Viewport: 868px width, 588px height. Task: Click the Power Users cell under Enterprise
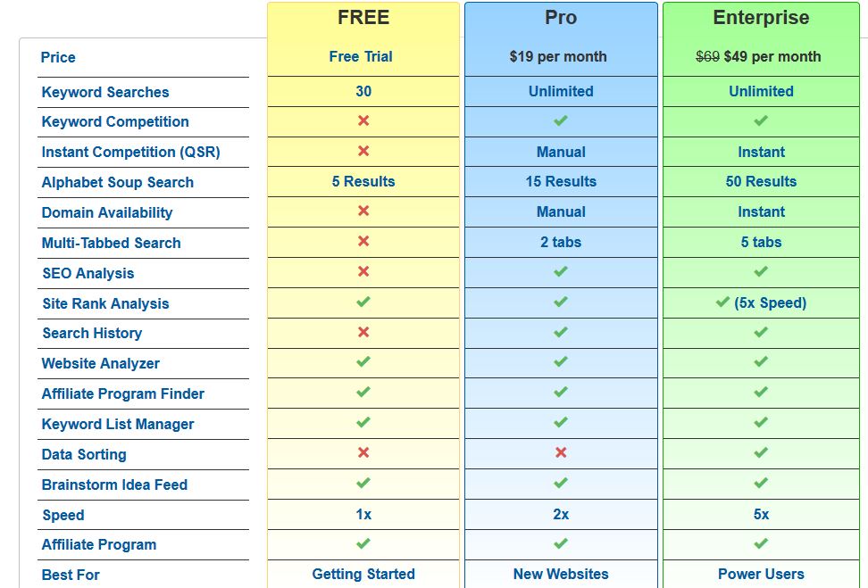click(761, 575)
